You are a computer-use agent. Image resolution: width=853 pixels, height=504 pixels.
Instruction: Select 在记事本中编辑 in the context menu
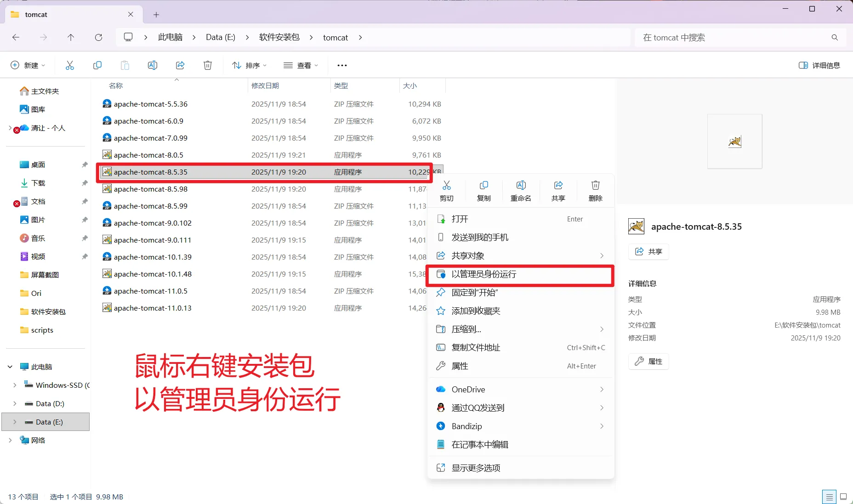click(x=521, y=444)
